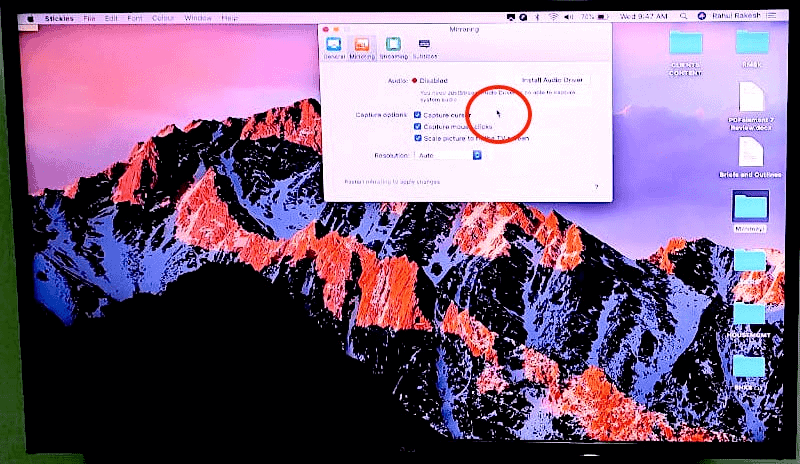800x464 pixels.
Task: Select the HOUSEMGMT desktop folder
Action: click(x=749, y=320)
